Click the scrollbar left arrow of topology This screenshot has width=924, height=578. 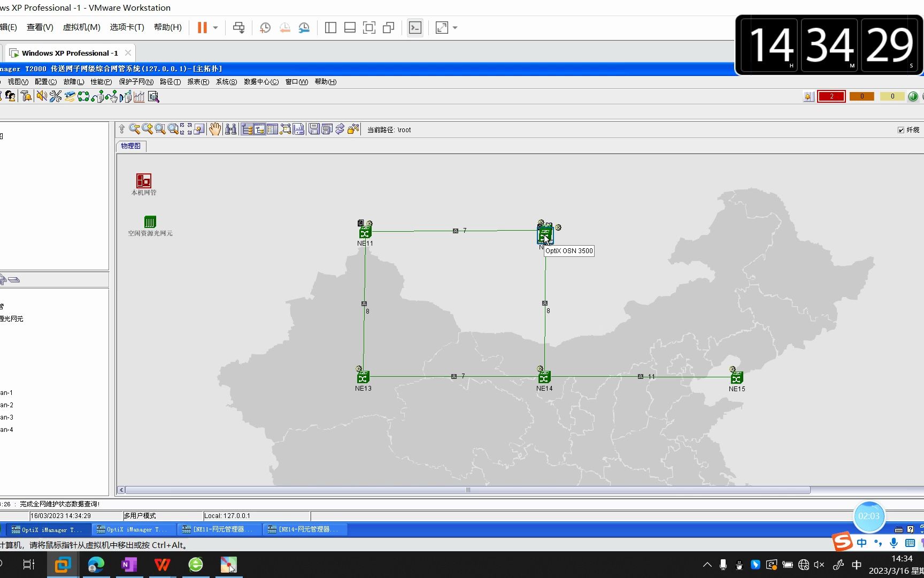pyautogui.click(x=121, y=490)
